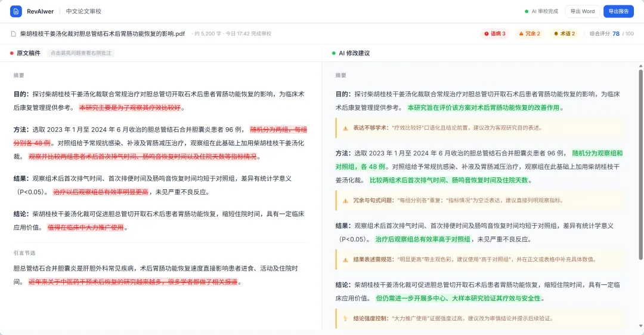
Task: Click the 摘要 label in original manuscript panel
Action: [19, 75]
